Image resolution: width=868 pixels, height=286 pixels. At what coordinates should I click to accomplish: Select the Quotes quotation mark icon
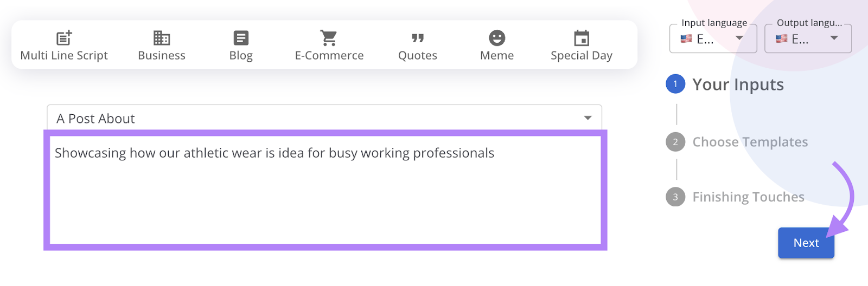point(418,38)
